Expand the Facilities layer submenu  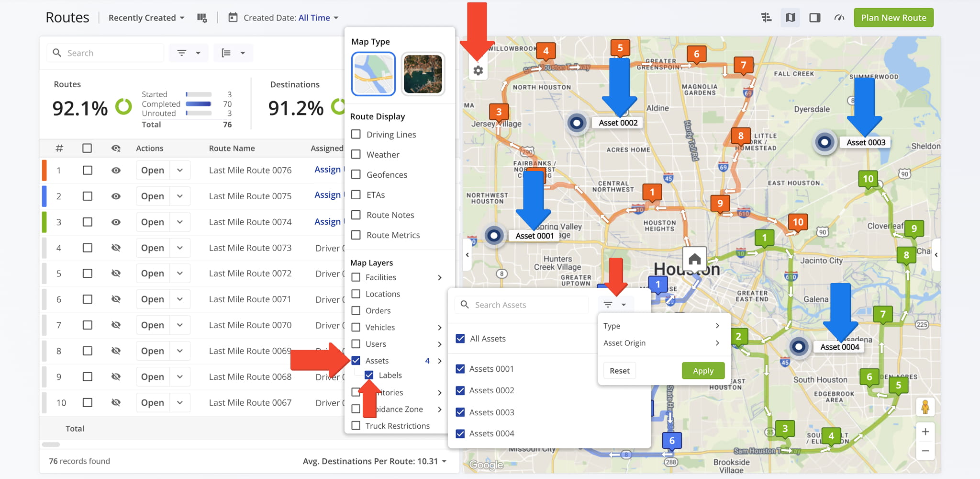439,277
